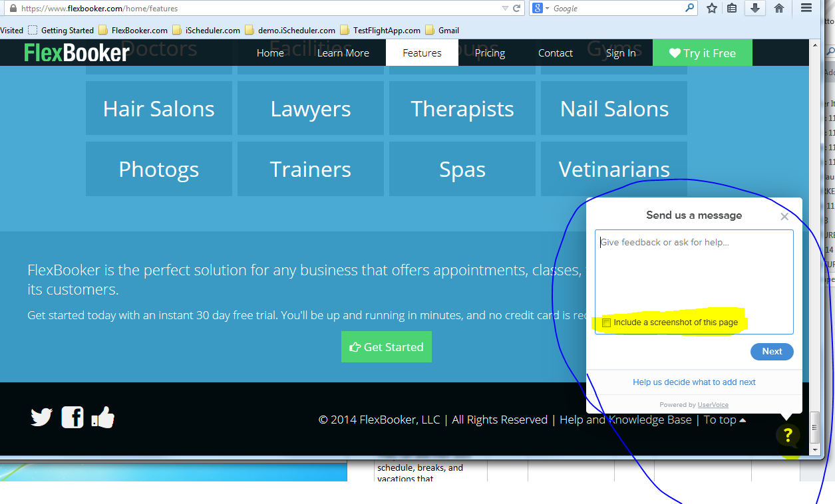Select the Hair Salons tile
Screen dimensions: 835x504
tap(159, 108)
